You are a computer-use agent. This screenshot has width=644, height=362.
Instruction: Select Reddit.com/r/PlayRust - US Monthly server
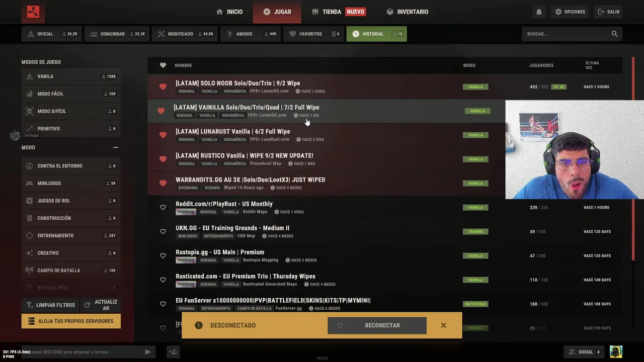[385, 207]
